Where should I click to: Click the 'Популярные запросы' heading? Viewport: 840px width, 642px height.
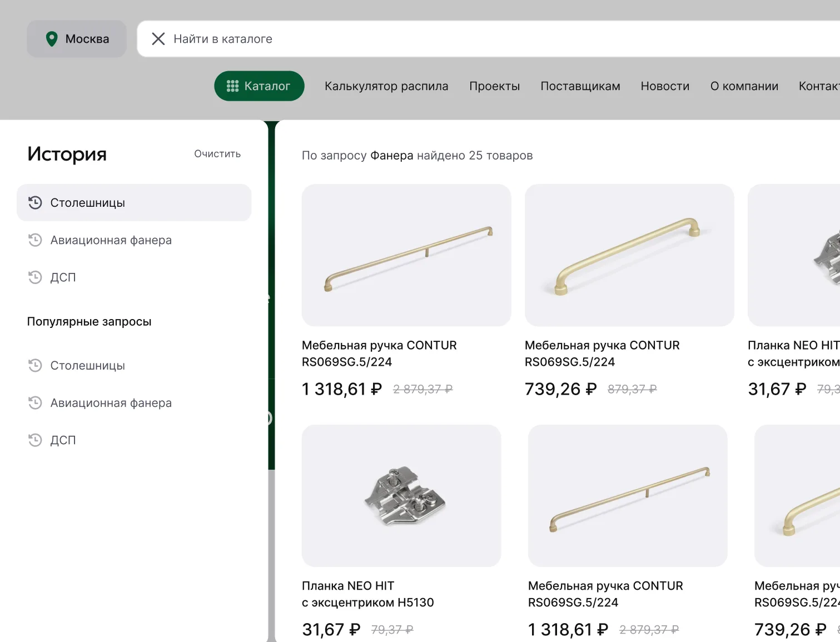click(90, 322)
